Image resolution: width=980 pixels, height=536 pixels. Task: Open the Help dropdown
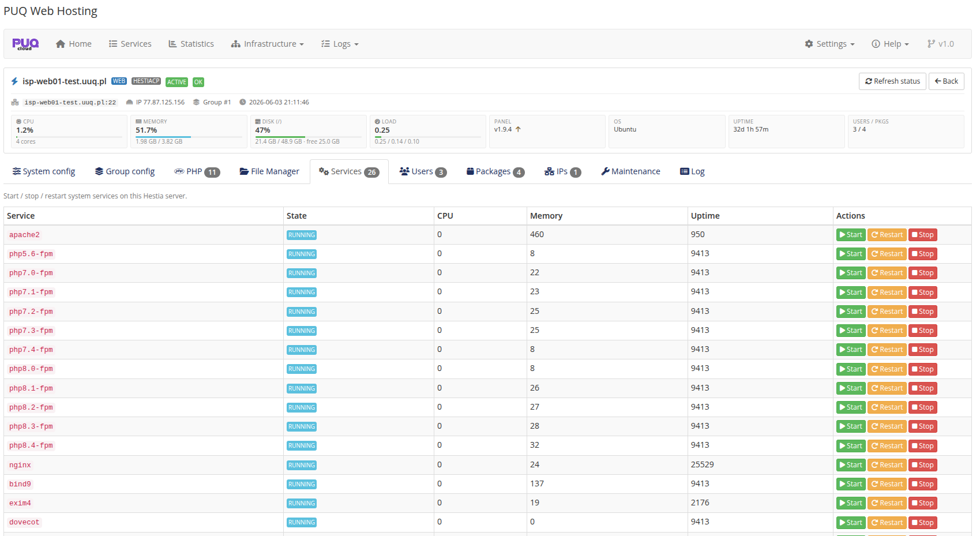coord(890,44)
